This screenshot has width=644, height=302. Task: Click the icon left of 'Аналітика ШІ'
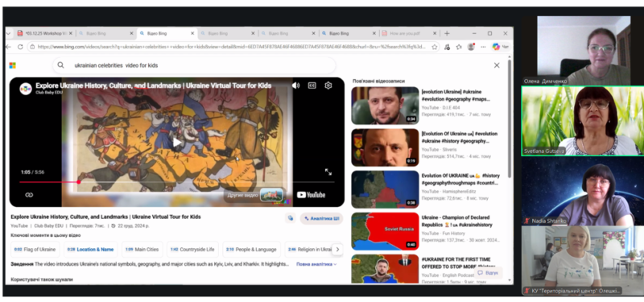click(x=291, y=218)
